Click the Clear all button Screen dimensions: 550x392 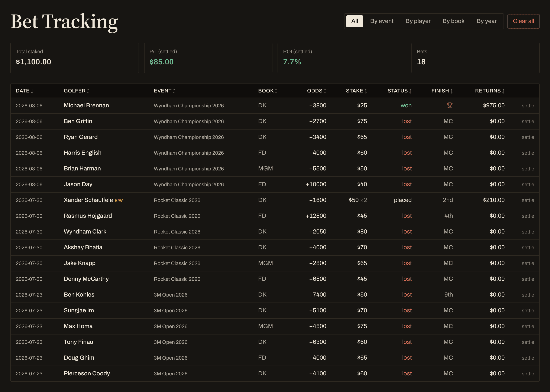click(x=523, y=21)
